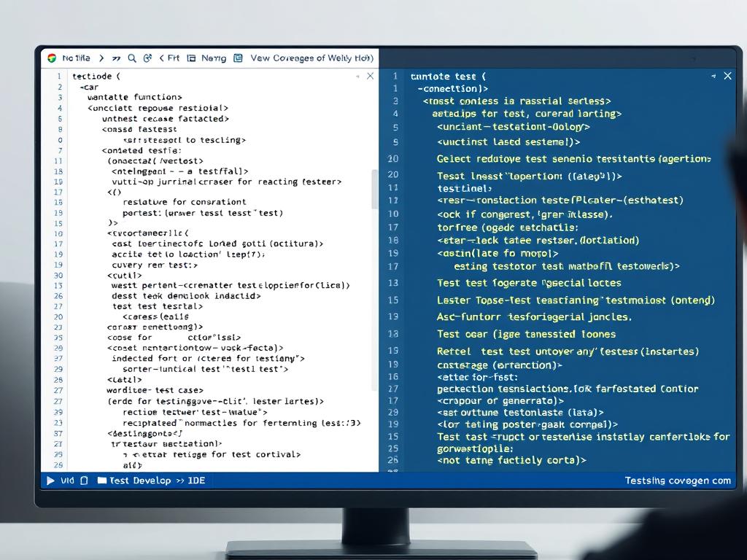
Task: Click 'Asc-funtorr tesforiegerial joncles.' line
Action: click(x=534, y=316)
